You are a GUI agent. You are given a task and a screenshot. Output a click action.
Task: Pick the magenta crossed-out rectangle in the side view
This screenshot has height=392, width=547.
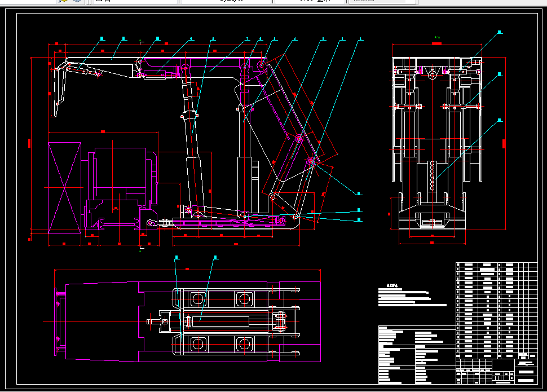(x=64, y=188)
